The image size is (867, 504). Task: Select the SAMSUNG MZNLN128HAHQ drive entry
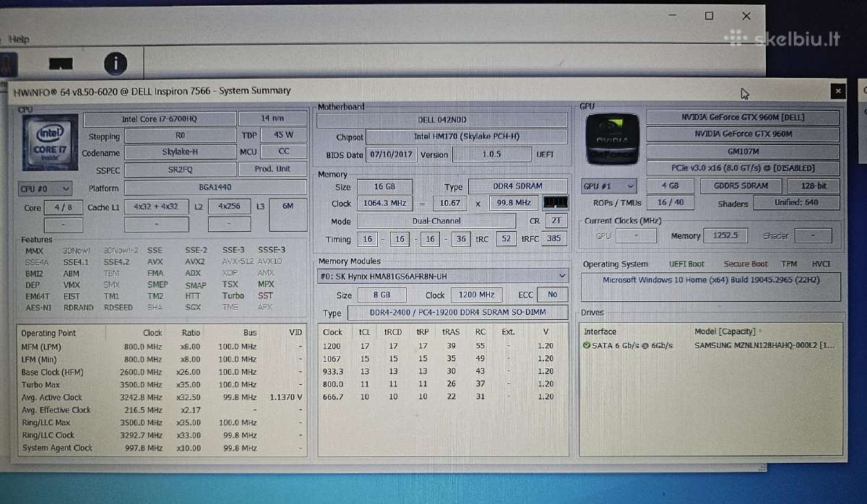tap(764, 345)
